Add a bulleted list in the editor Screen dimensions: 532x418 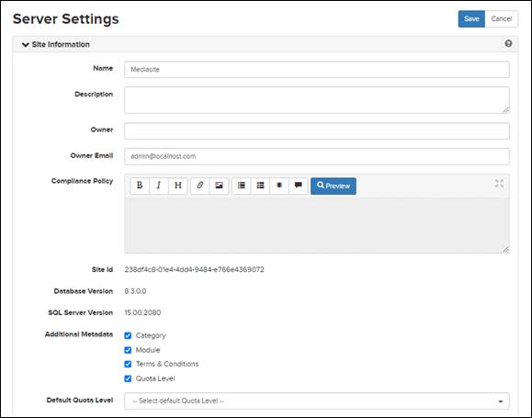pos(260,186)
